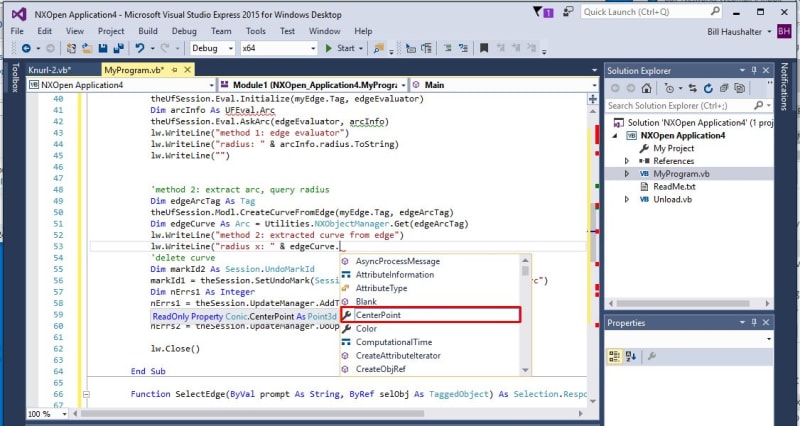800x426 pixels.
Task: Open the File menu
Action: 17,31
